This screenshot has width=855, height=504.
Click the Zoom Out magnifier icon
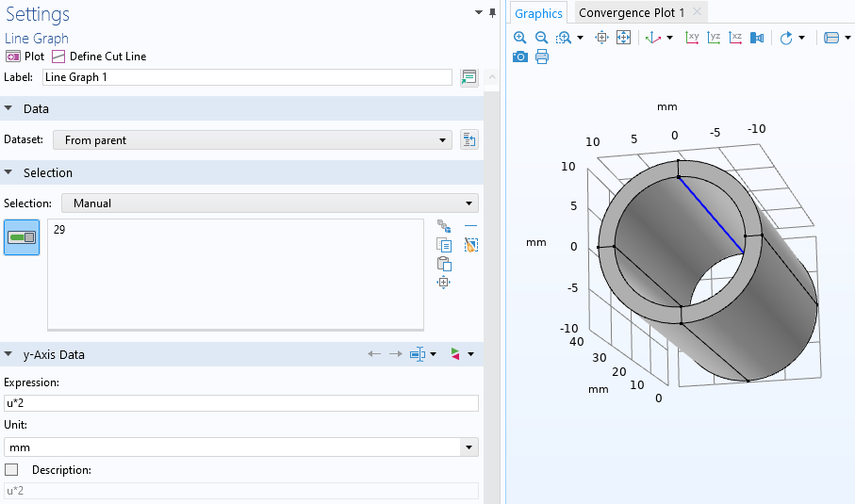tap(541, 38)
